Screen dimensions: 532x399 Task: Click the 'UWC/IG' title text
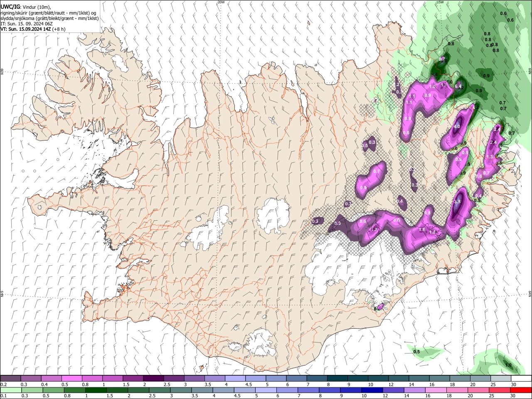[10, 7]
